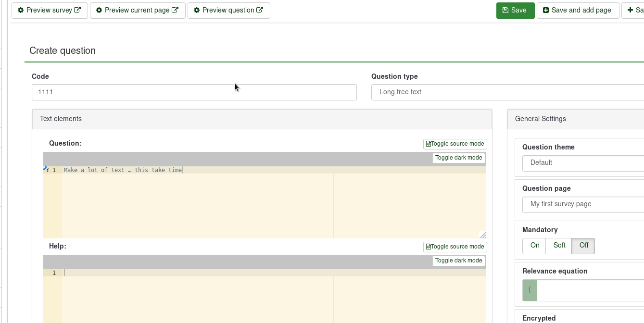Toggle dark mode for the Help editor

(x=458, y=261)
